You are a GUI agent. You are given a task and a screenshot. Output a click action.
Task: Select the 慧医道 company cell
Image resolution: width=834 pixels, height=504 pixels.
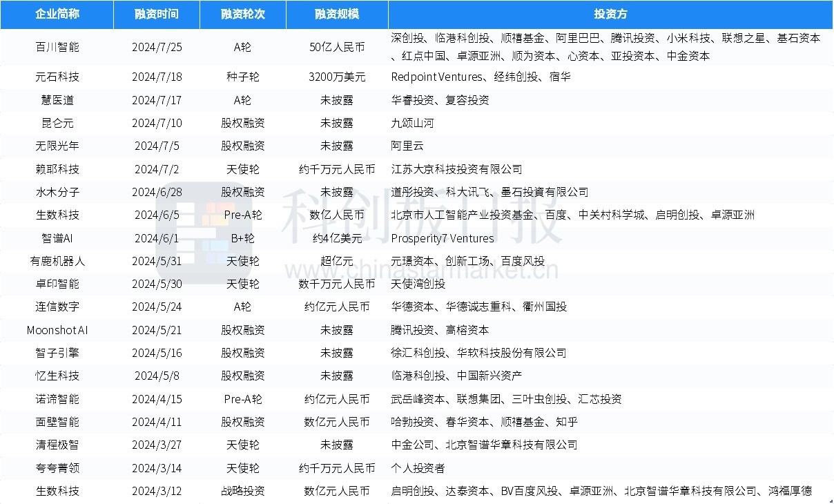(x=57, y=100)
